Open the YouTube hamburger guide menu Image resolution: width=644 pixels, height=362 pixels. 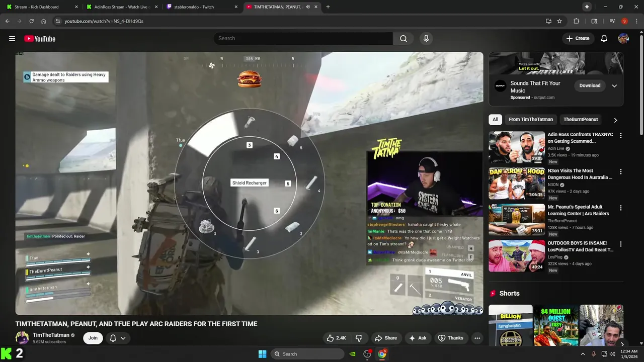[x=12, y=39]
